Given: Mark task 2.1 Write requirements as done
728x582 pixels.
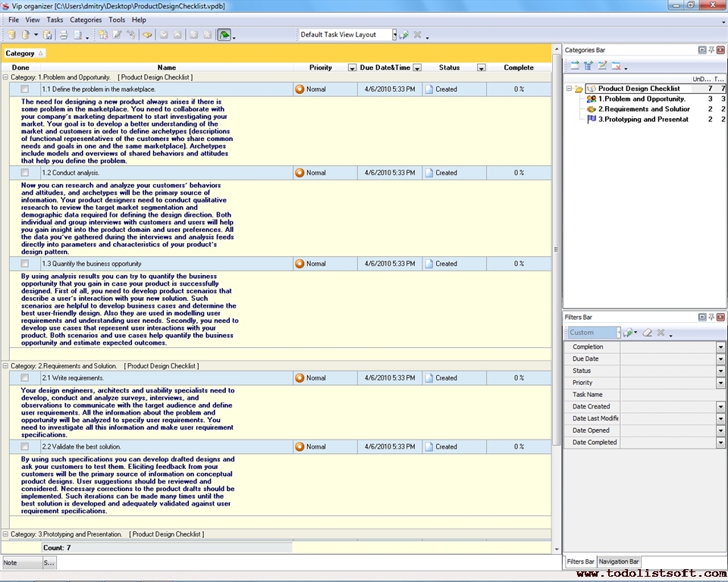Looking at the screenshot, I should 25,378.
